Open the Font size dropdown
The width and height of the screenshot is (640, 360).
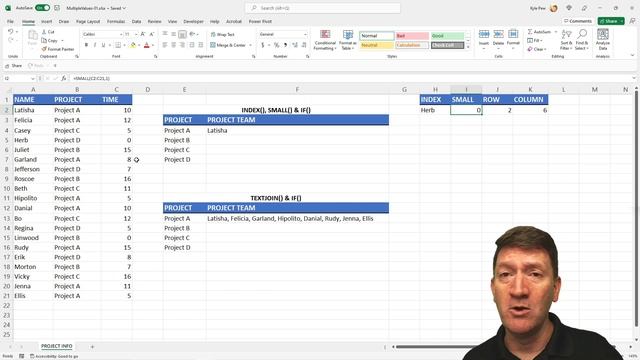tap(136, 34)
